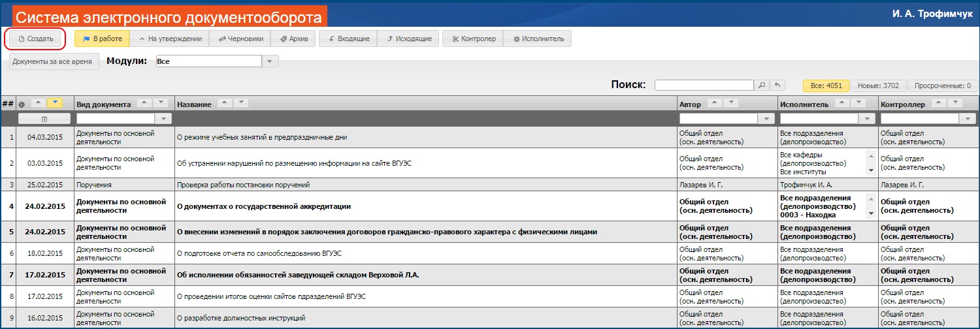Expand the Модули dropdown
980x329 pixels.
[x=270, y=61]
